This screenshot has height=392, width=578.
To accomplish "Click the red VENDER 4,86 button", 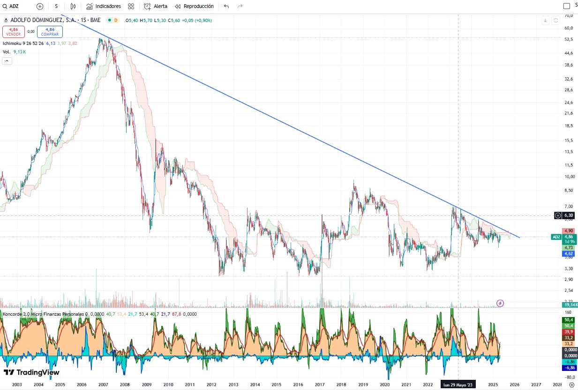I will point(13,31).
